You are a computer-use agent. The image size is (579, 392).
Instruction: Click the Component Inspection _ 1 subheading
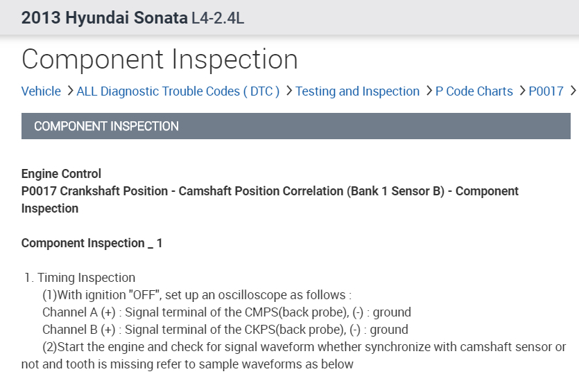pos(92,243)
